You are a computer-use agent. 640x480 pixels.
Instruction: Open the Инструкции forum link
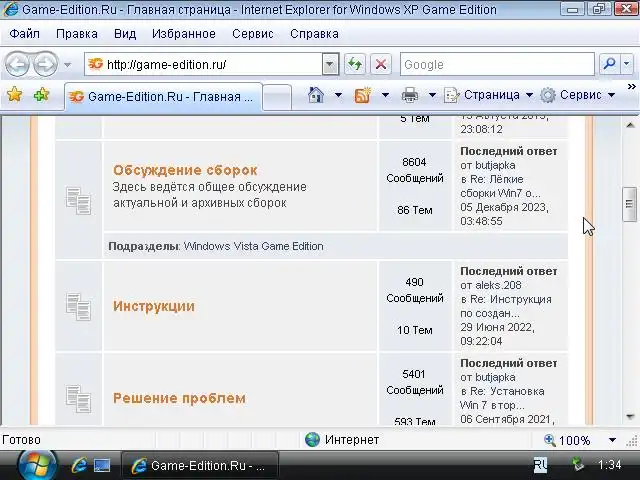(x=154, y=306)
